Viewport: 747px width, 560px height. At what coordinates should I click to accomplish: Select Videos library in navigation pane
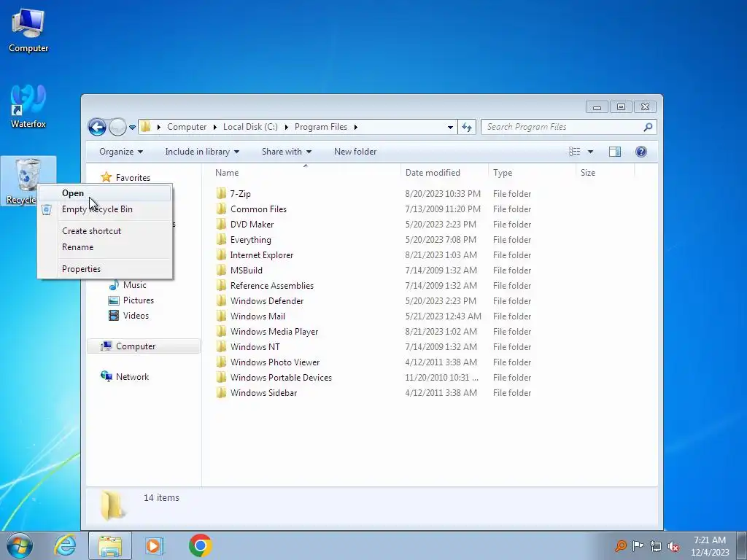[x=128, y=315]
